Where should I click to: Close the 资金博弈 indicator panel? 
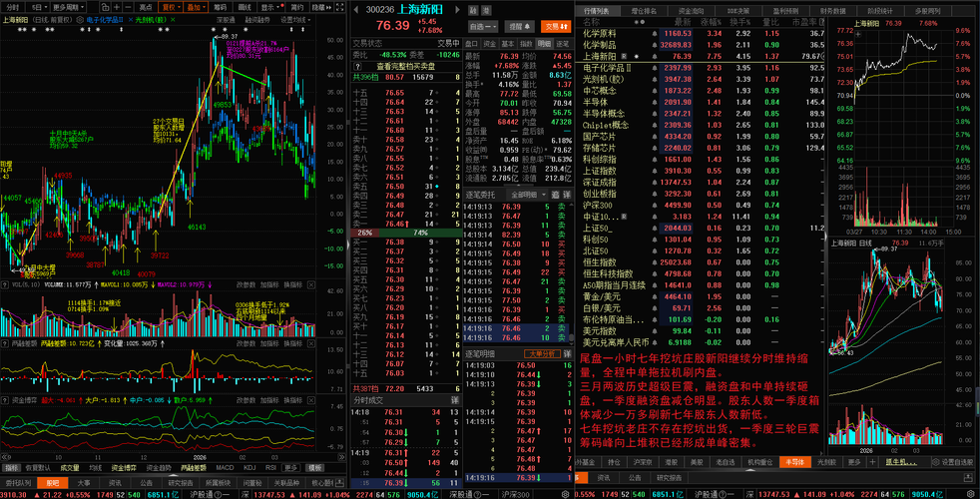(310, 399)
